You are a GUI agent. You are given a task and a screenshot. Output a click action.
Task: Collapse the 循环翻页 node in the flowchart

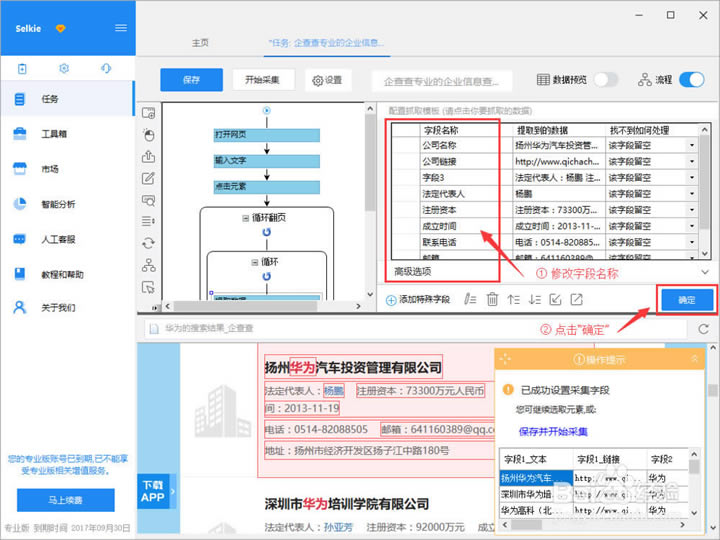pyautogui.click(x=245, y=218)
